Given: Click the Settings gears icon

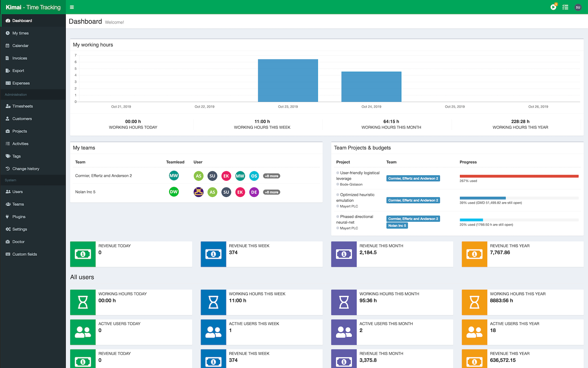Looking at the screenshot, I should pos(8,229).
